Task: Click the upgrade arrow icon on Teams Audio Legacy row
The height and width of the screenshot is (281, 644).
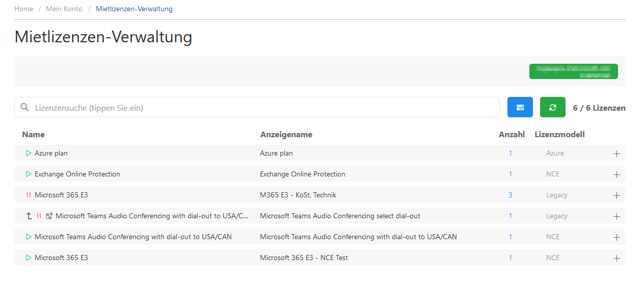Action: [x=29, y=216]
